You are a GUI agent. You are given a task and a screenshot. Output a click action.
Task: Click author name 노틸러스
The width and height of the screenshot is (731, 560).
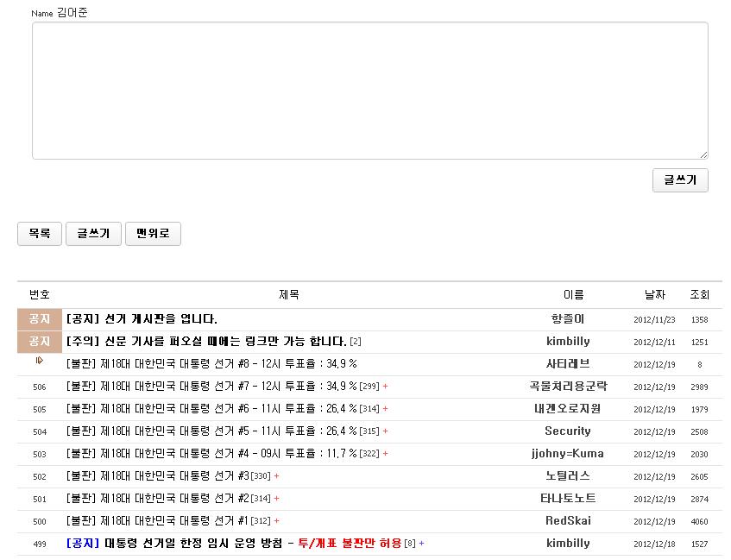click(568, 475)
